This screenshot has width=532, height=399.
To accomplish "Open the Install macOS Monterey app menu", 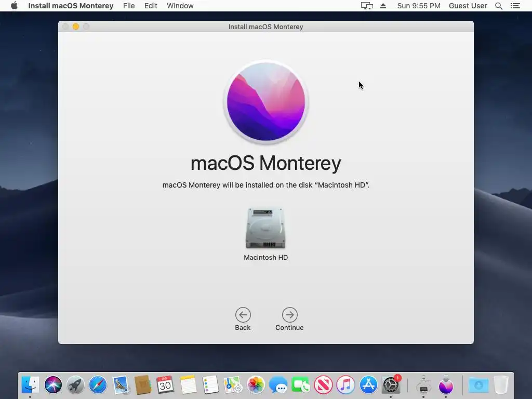I will pyautogui.click(x=71, y=6).
